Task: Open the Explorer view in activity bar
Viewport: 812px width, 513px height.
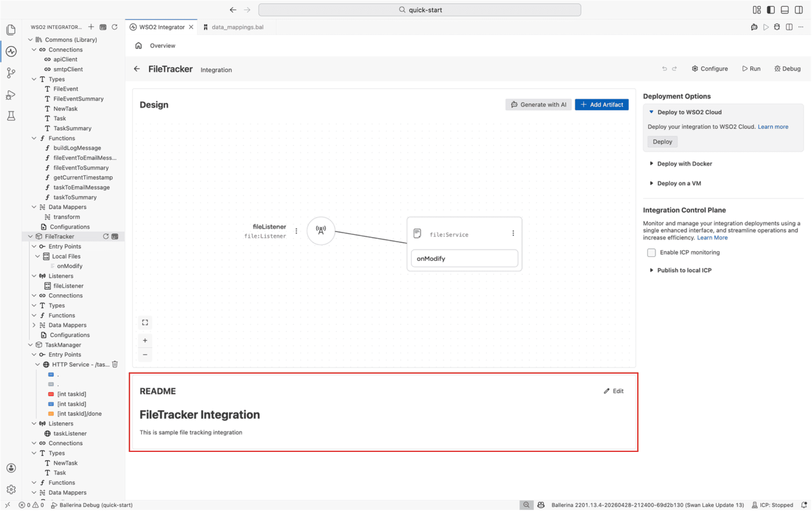Action: 11,30
